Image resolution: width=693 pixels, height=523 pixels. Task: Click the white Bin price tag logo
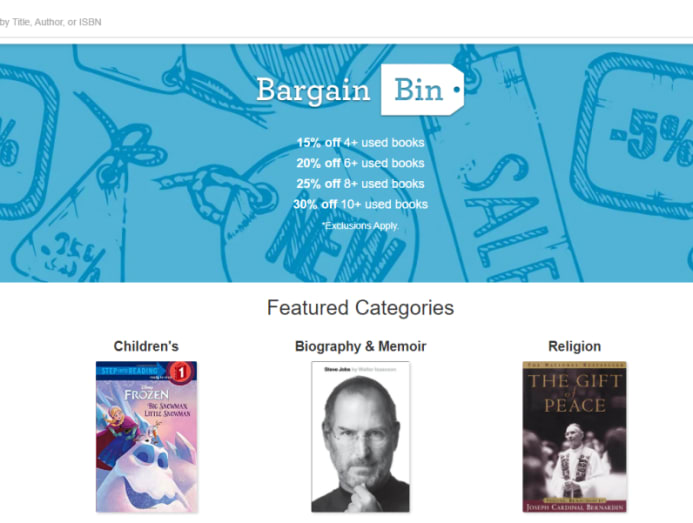422,90
